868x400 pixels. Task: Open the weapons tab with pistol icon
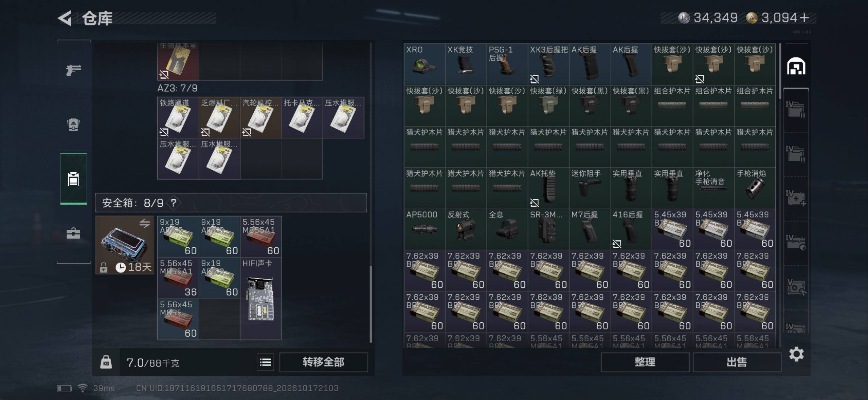coord(73,70)
